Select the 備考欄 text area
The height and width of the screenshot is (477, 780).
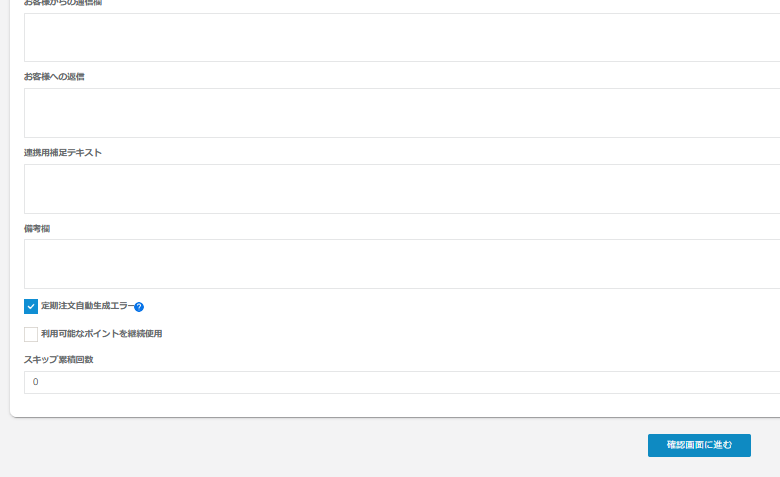pyautogui.click(x=400, y=264)
